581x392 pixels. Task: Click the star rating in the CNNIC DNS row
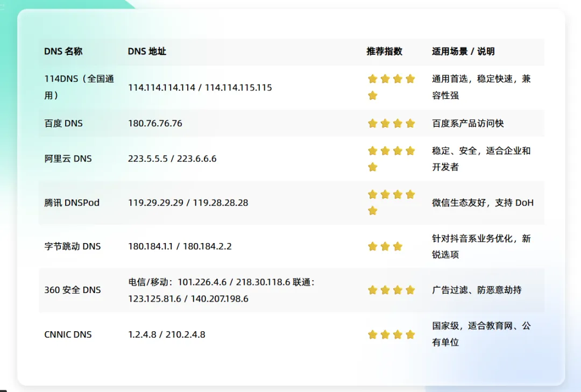(x=391, y=334)
